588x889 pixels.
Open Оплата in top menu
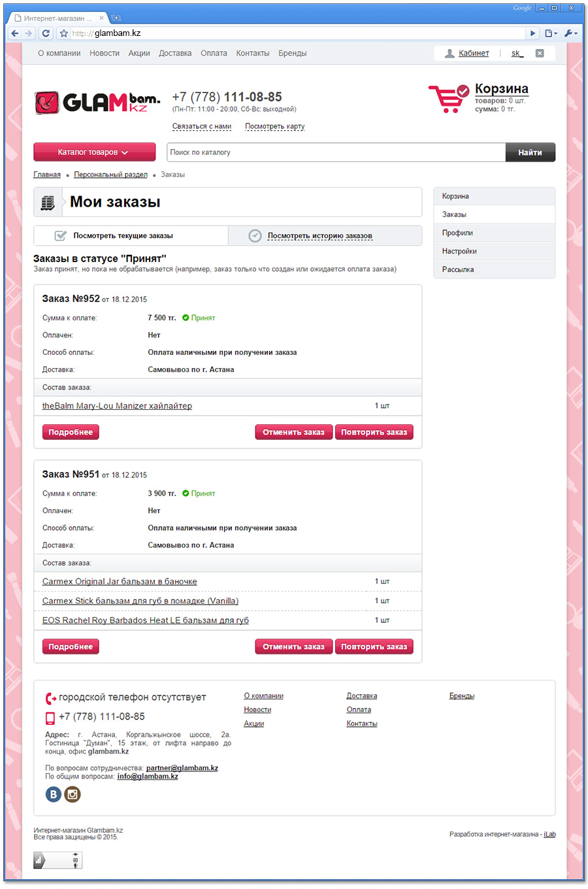coord(214,54)
